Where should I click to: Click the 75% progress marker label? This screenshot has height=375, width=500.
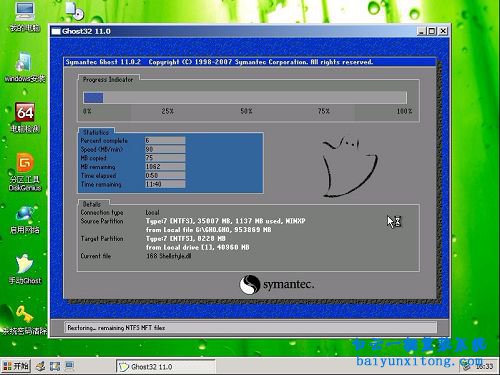(324, 111)
